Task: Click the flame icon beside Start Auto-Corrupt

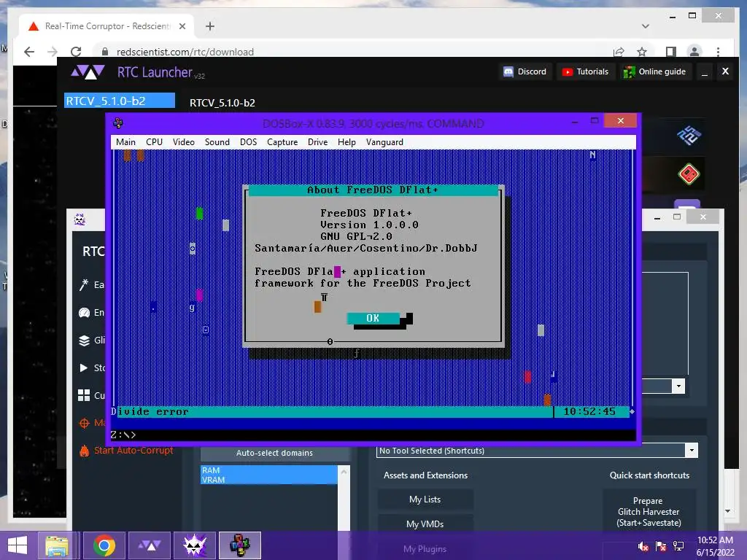Action: [85, 451]
